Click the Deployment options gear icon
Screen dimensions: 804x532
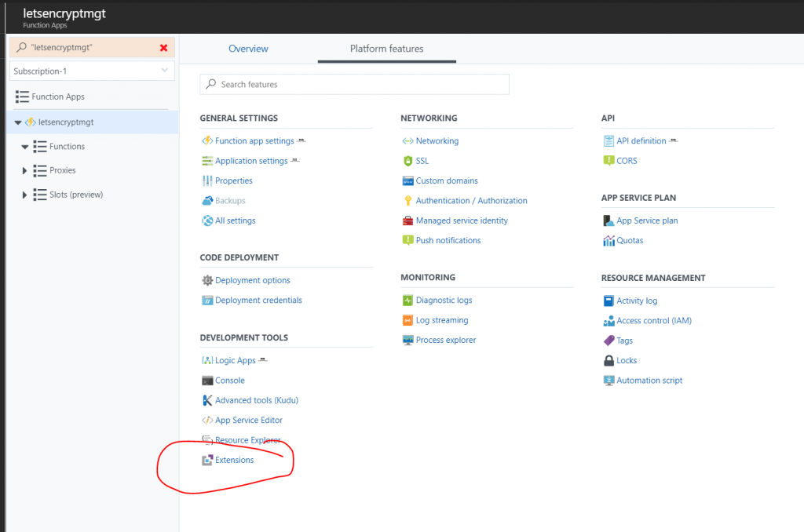[x=207, y=280]
